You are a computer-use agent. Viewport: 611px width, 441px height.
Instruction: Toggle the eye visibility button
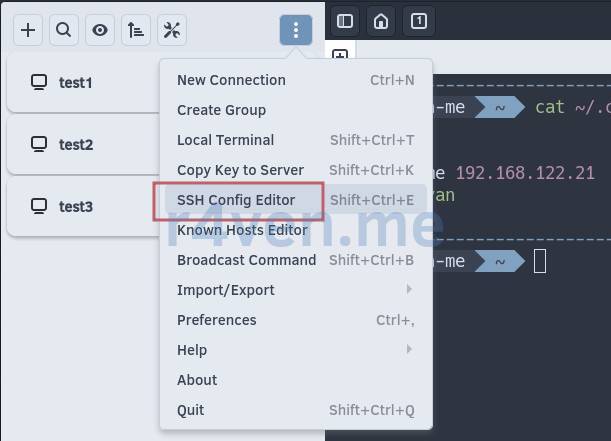[99, 30]
